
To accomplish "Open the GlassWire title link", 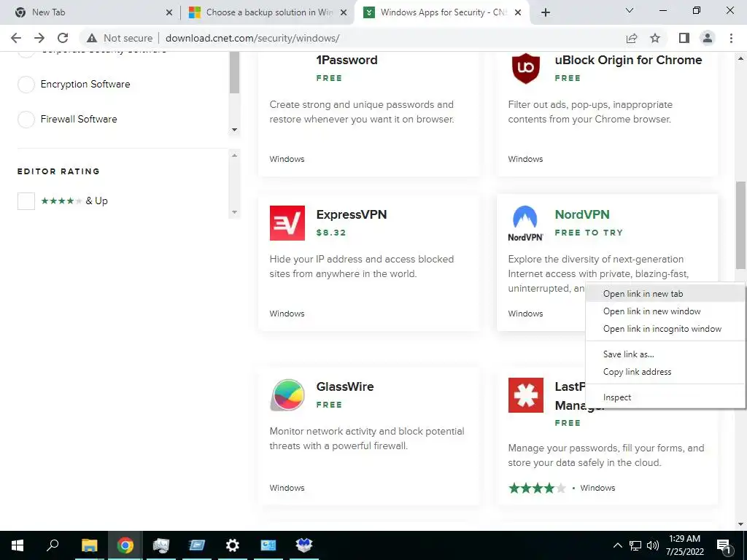I will coord(345,386).
